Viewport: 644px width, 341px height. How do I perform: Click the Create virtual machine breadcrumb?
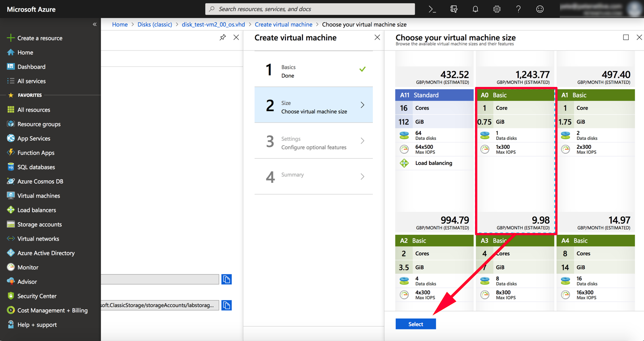click(284, 25)
